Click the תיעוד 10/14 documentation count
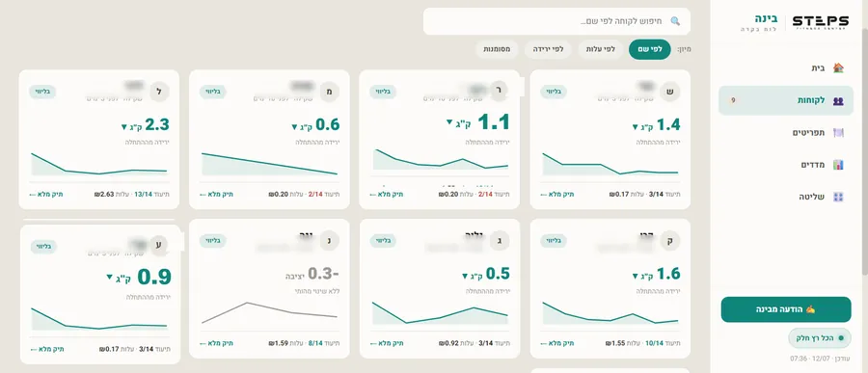The width and height of the screenshot is (868, 373). pos(664,343)
